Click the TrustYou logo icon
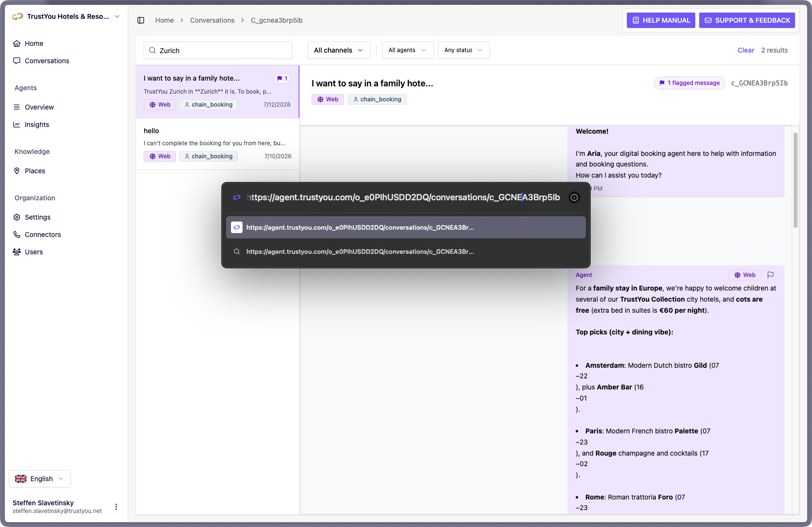The image size is (812, 527). pos(17,16)
